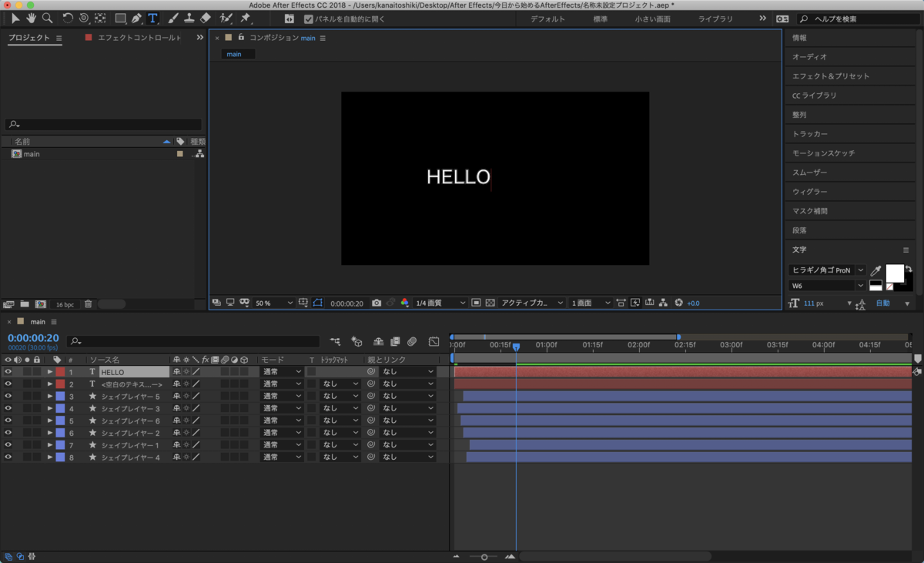Select the Brush tool
The width and height of the screenshot is (924, 563).
point(173,18)
